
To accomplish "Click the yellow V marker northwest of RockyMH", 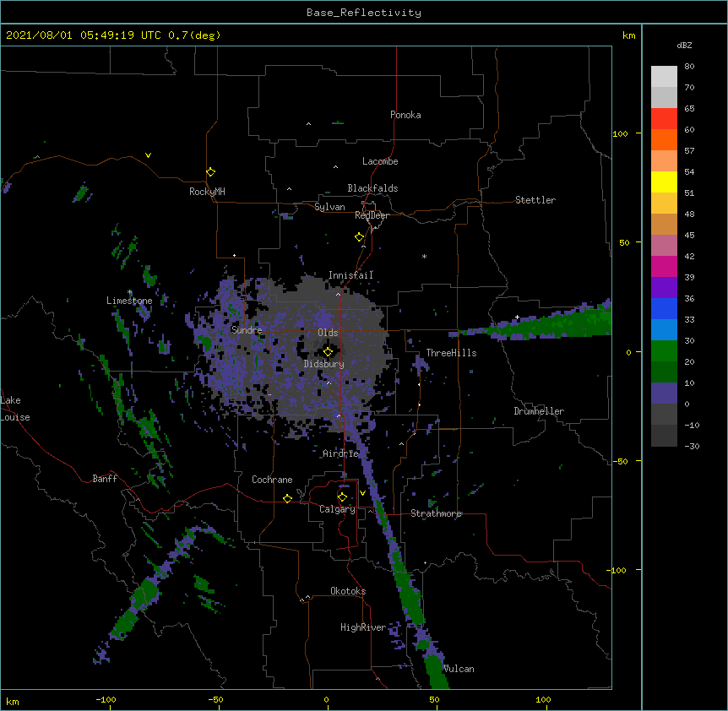I will pos(148,155).
